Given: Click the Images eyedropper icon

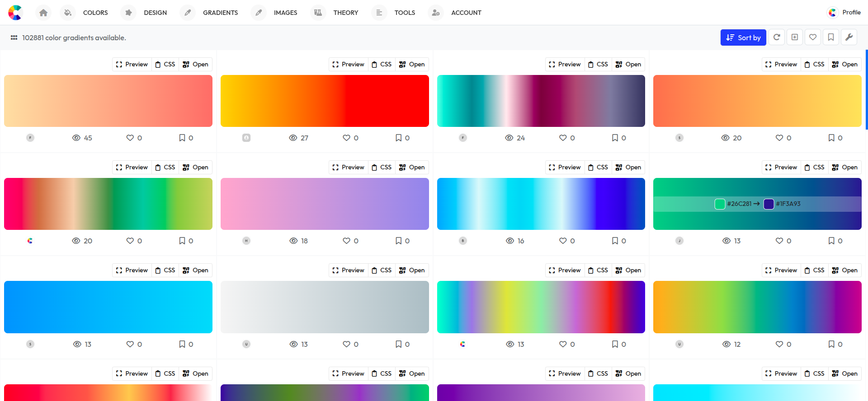Looking at the screenshot, I should point(259,13).
